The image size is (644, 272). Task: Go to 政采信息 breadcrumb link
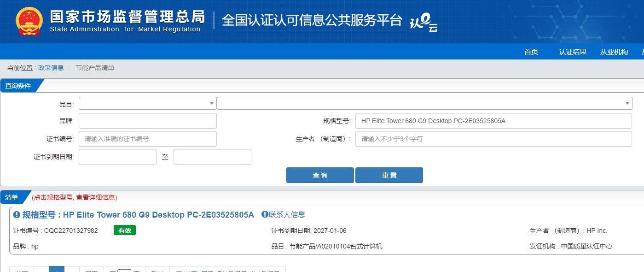coord(51,68)
